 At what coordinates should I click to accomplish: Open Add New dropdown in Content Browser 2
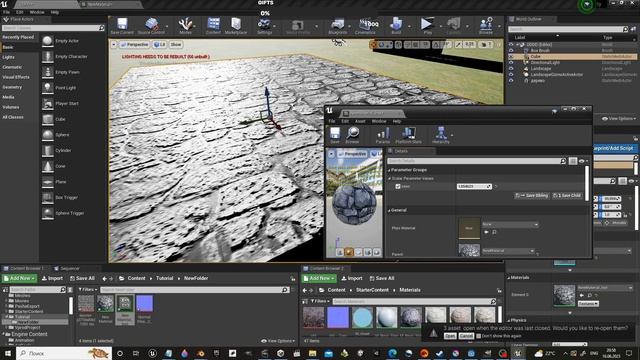pos(319,278)
